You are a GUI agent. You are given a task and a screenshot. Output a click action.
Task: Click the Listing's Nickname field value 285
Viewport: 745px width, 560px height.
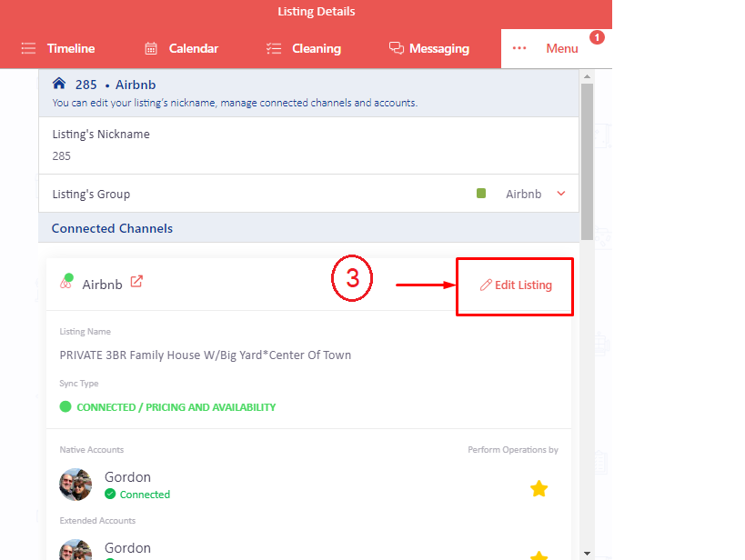61,155
